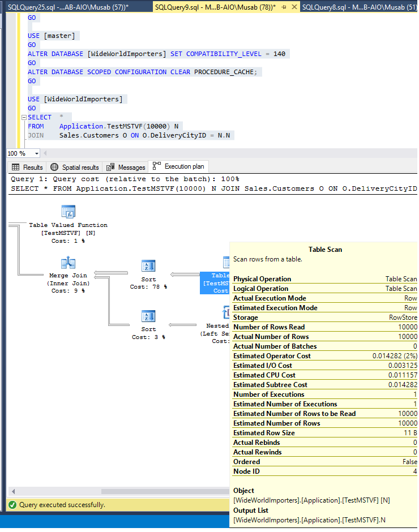This screenshot has width=419, height=532.
Task: Close the SQLQuery9.sql tab
Action: pyautogui.click(x=294, y=7)
